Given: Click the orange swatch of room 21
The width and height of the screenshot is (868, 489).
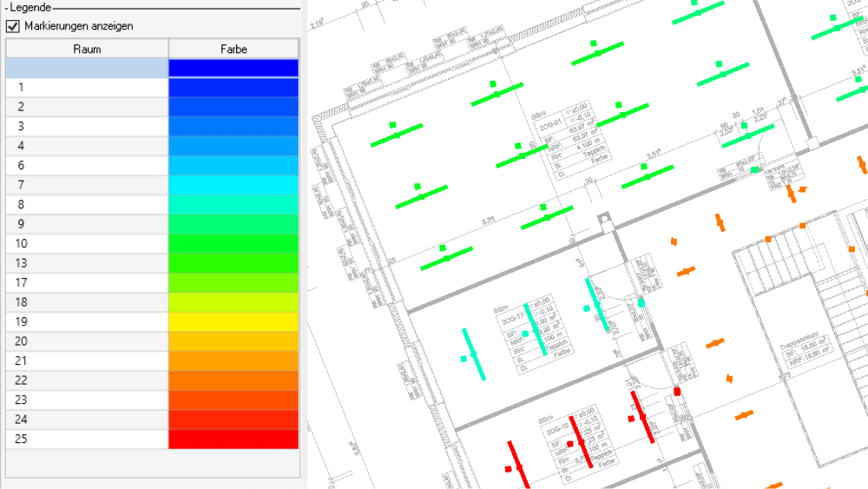Looking at the screenshot, I should (233, 361).
